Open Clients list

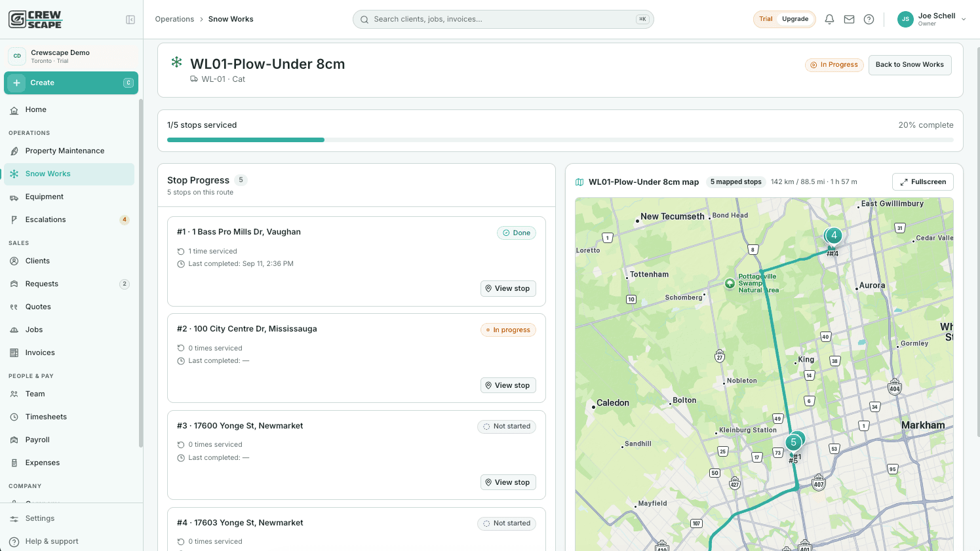(x=69, y=261)
